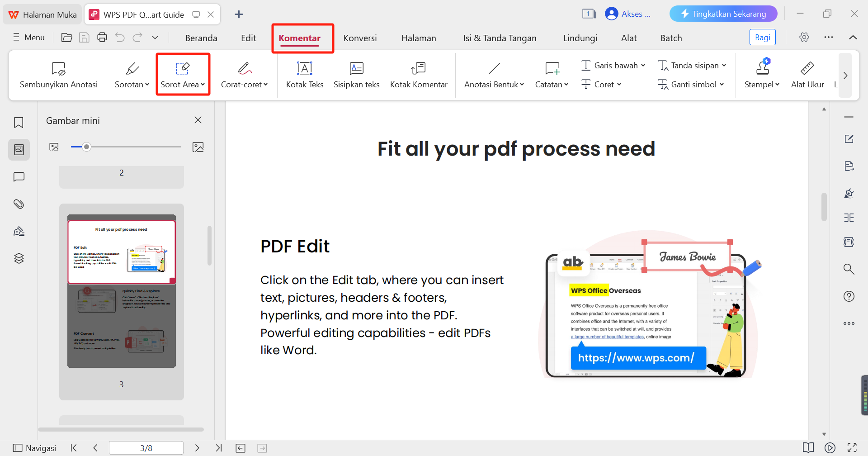Activate the Kotak Teks annotation tool
The image size is (868, 456).
304,75
